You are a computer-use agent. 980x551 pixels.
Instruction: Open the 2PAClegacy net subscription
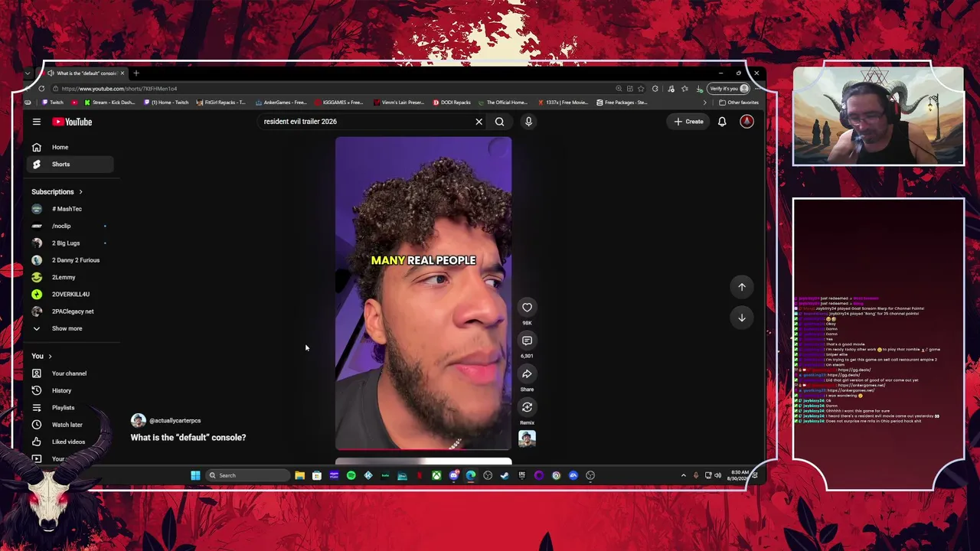pyautogui.click(x=71, y=311)
